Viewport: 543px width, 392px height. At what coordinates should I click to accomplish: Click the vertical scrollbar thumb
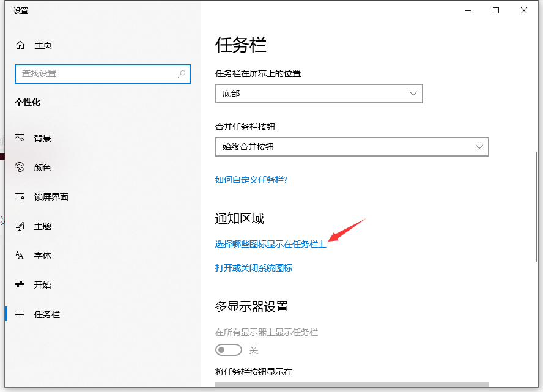click(x=536, y=208)
